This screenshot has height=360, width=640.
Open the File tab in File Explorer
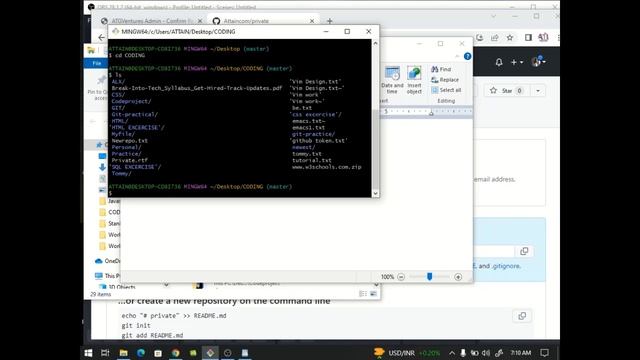click(97, 63)
